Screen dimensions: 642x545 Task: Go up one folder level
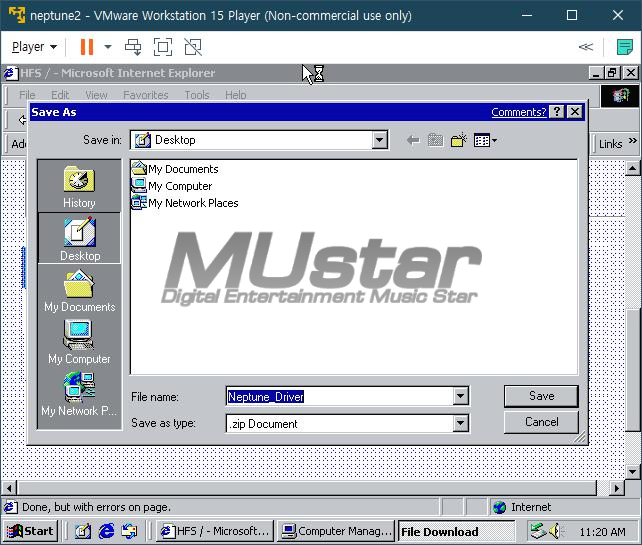[435, 140]
